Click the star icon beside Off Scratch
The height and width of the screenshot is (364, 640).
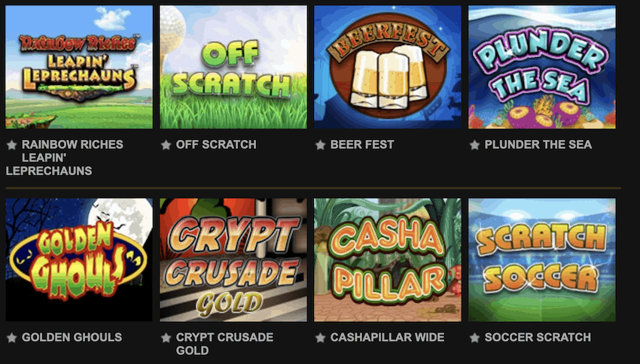[x=166, y=144]
